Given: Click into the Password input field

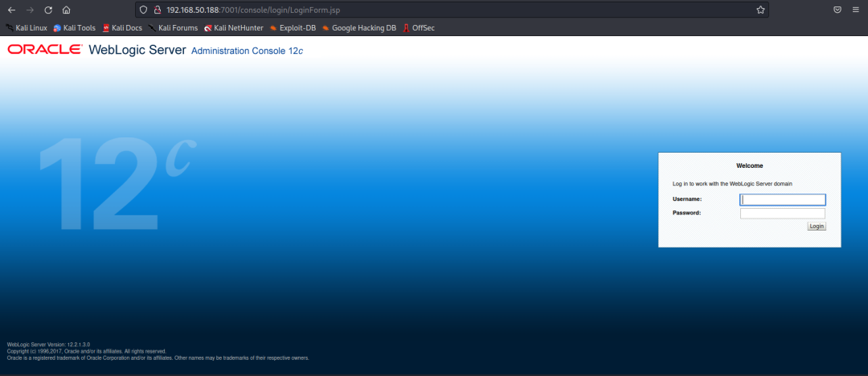Looking at the screenshot, I should click(x=782, y=214).
